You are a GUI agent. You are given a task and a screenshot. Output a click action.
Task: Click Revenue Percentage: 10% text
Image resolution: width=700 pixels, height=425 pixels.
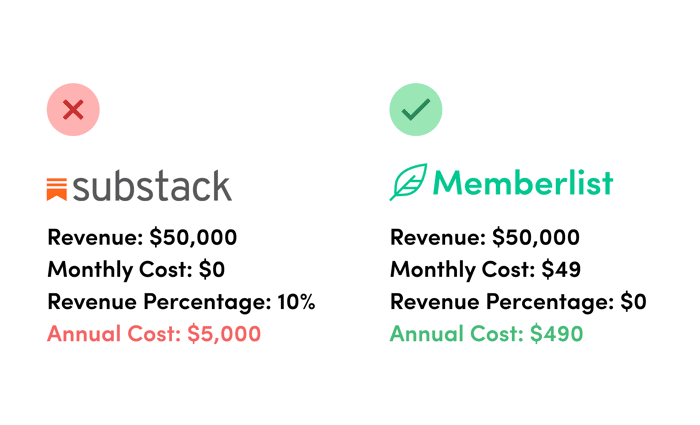tap(182, 302)
